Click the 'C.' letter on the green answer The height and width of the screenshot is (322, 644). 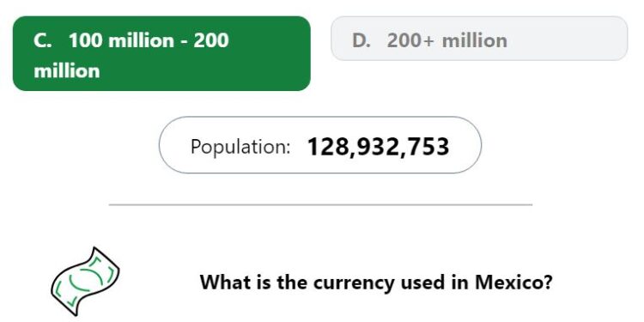[x=43, y=40]
